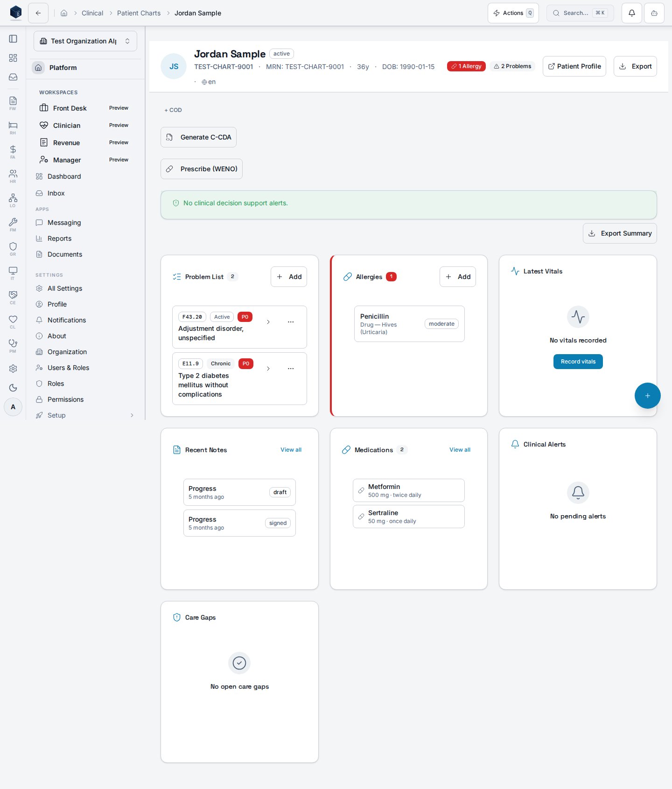The image size is (672, 789).
Task: Open the Test Organization switcher dropdown
Action: 85,41
